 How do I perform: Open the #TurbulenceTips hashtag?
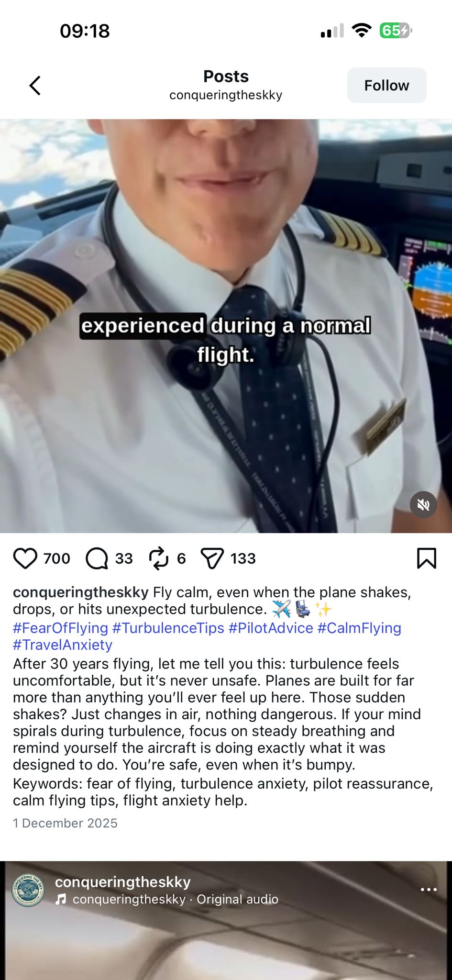168,628
